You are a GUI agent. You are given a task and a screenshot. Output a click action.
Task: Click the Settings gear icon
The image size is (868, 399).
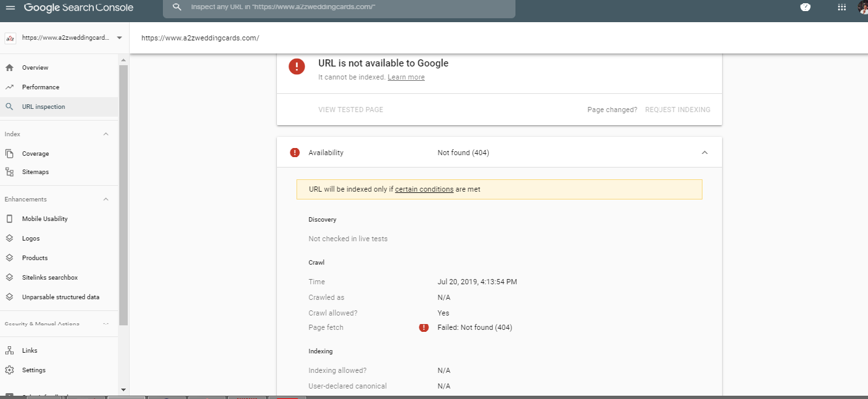coord(9,370)
